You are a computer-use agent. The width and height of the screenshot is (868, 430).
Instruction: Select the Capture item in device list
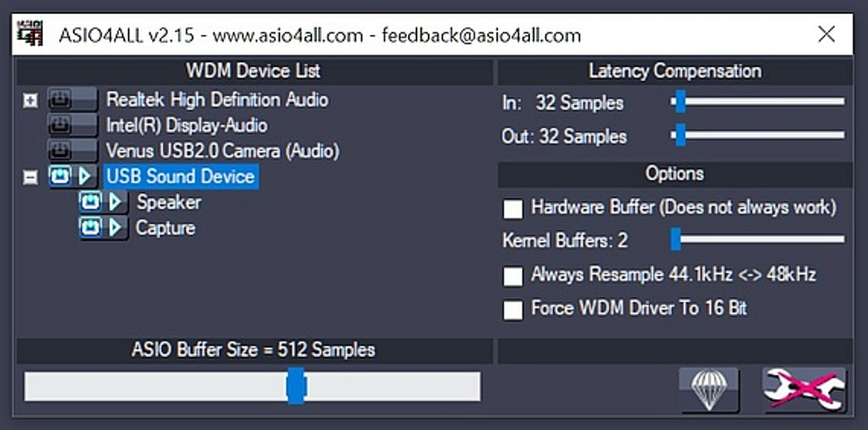(x=165, y=227)
